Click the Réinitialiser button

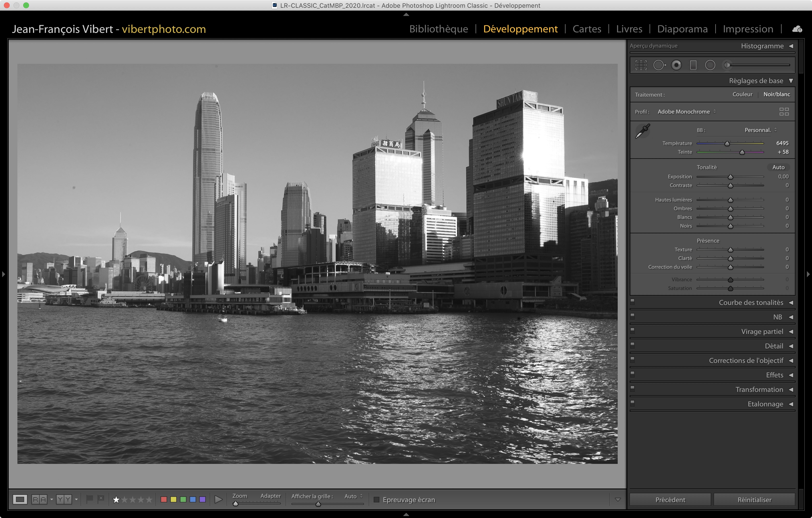[754, 499]
